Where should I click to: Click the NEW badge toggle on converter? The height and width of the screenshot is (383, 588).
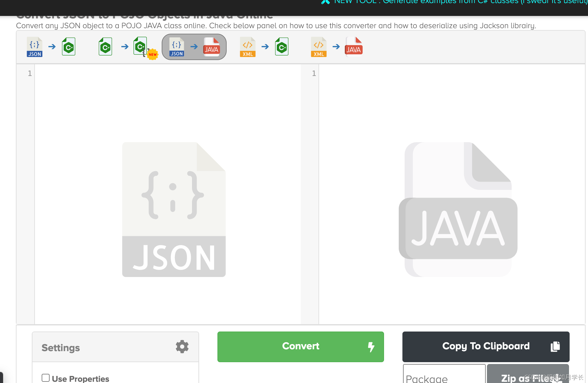pos(152,54)
